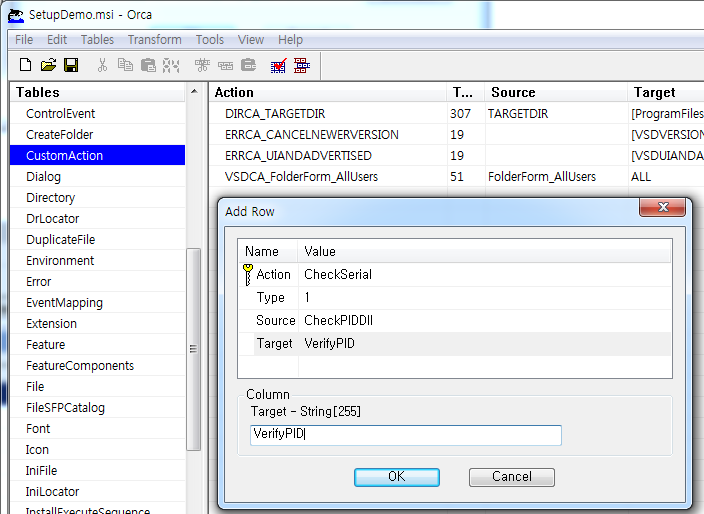Open the Tools menu
This screenshot has height=514, width=704.
coord(210,40)
